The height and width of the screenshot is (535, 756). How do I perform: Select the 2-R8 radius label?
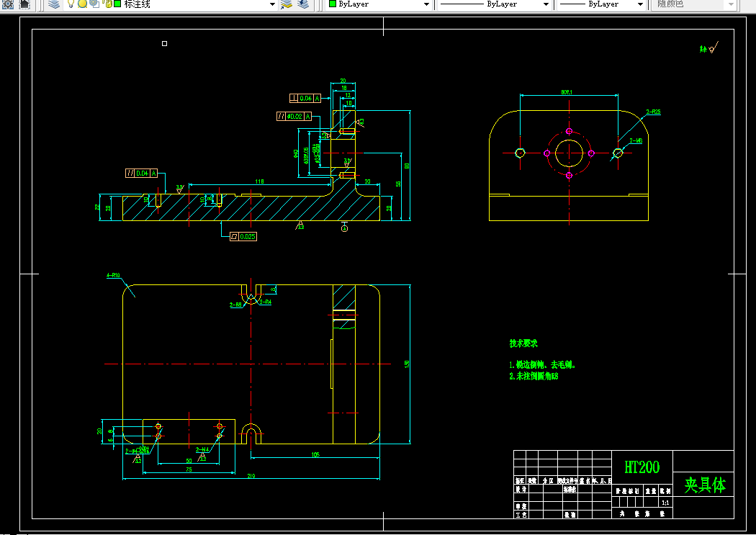[x=235, y=305]
